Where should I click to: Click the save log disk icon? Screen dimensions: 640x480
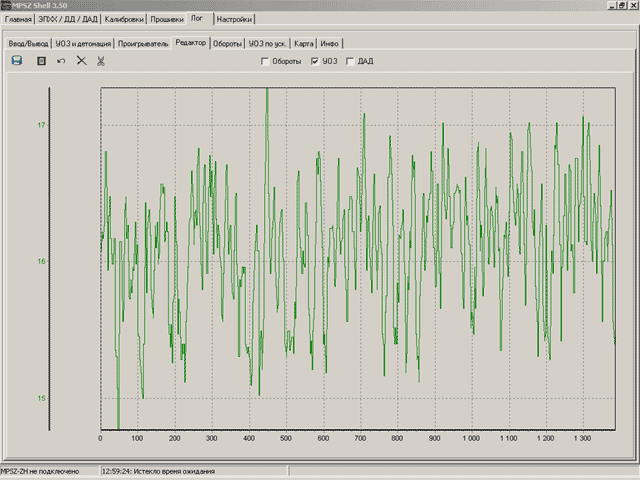17,61
